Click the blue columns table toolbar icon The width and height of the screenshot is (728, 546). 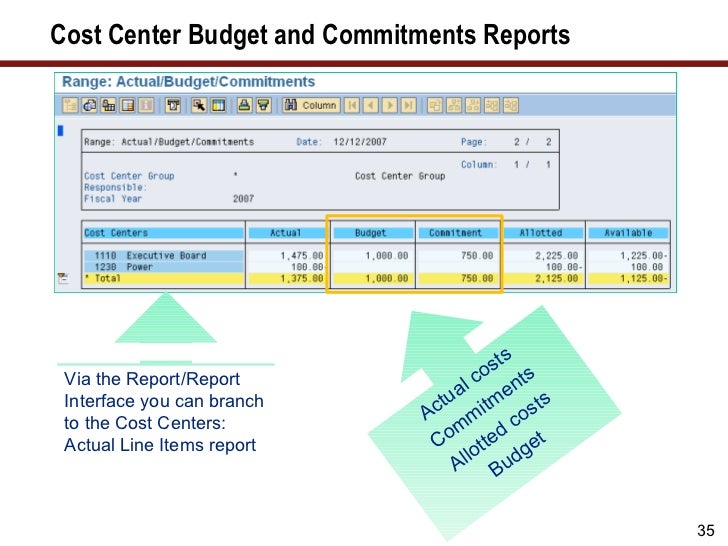coord(218,105)
